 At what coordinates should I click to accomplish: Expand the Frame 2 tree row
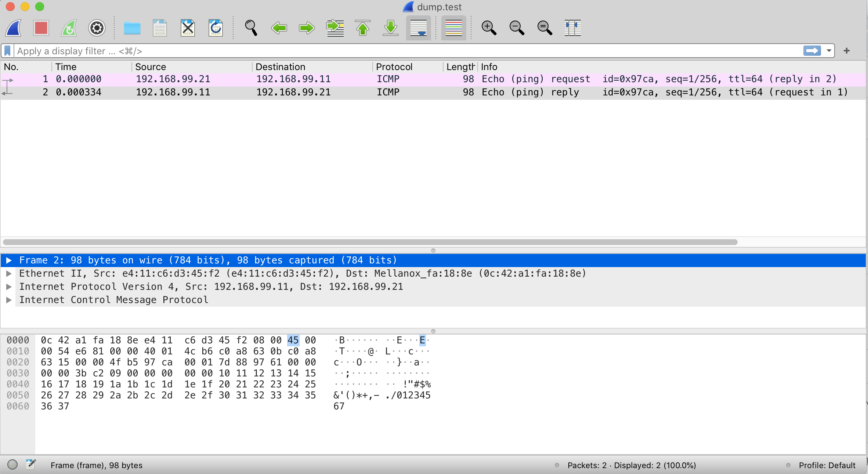pyautogui.click(x=9, y=260)
